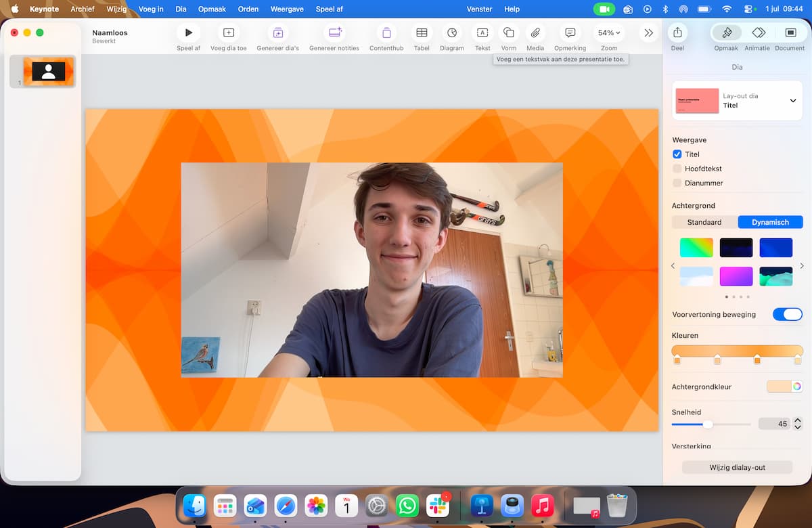Open the Venster menu

click(x=480, y=9)
